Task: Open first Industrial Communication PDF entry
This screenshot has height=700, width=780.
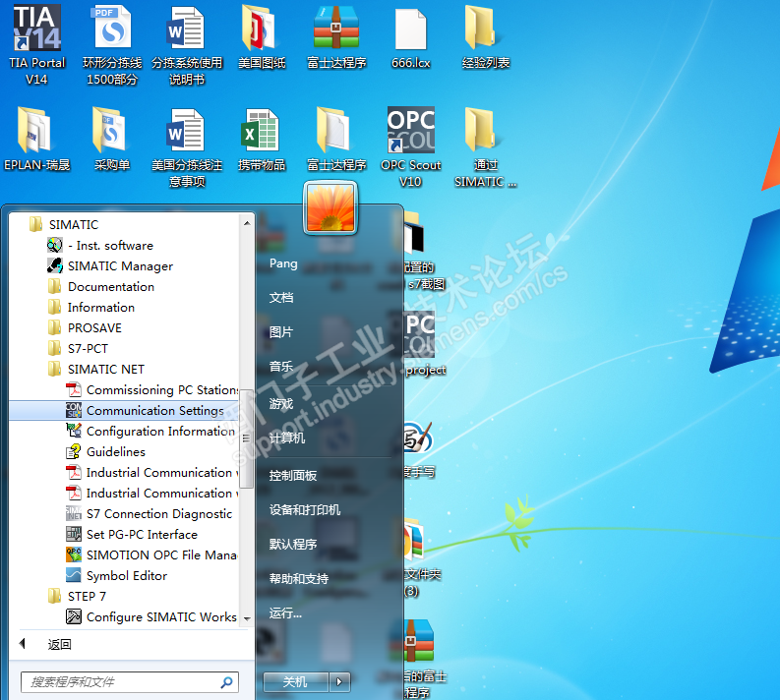Action: pos(152,472)
